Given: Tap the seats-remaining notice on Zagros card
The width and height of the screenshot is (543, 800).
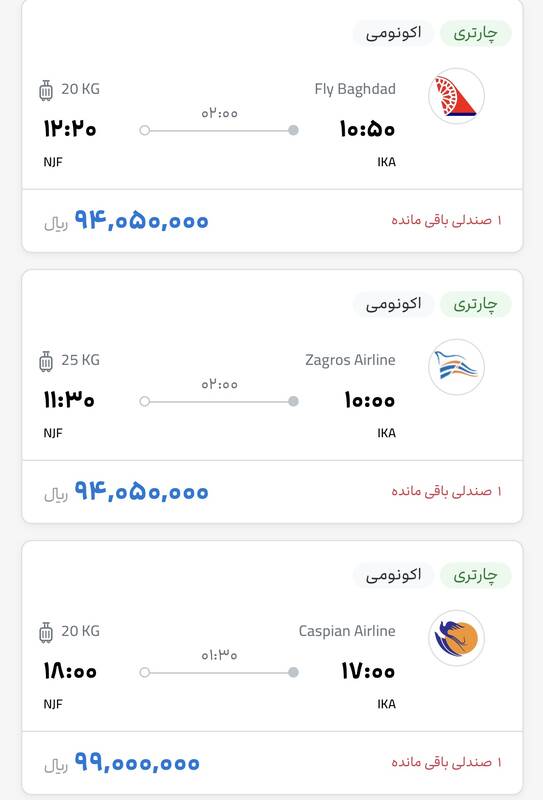Looking at the screenshot, I should (x=447, y=491).
